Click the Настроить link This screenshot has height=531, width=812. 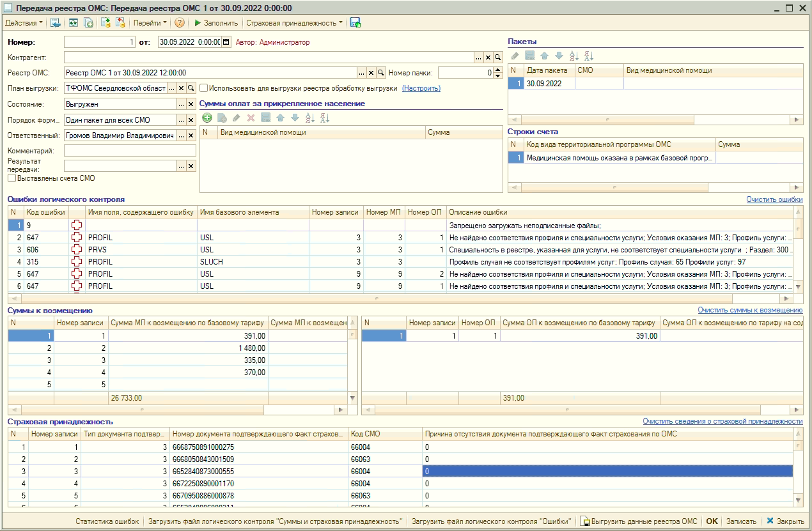[x=421, y=88]
